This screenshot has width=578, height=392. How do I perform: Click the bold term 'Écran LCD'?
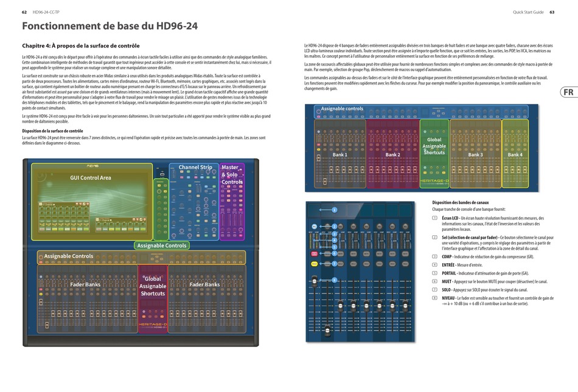pos(450,218)
